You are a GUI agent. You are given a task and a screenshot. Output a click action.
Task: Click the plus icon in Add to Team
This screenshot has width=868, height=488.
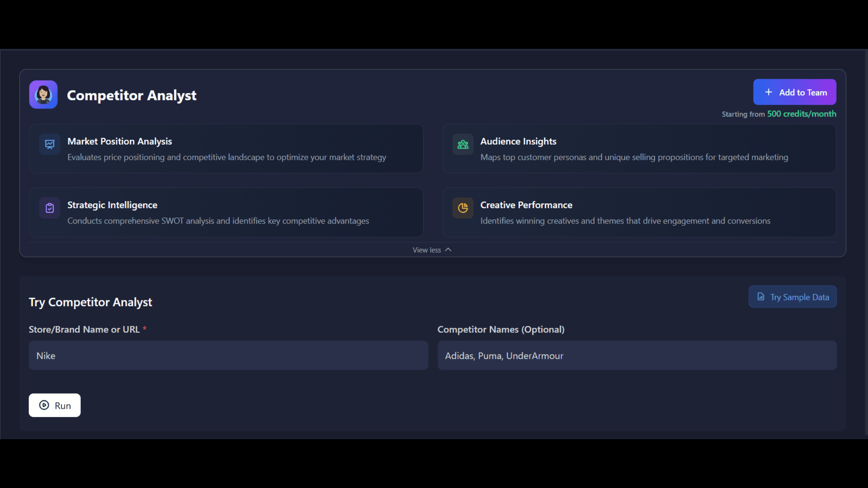pos(768,92)
